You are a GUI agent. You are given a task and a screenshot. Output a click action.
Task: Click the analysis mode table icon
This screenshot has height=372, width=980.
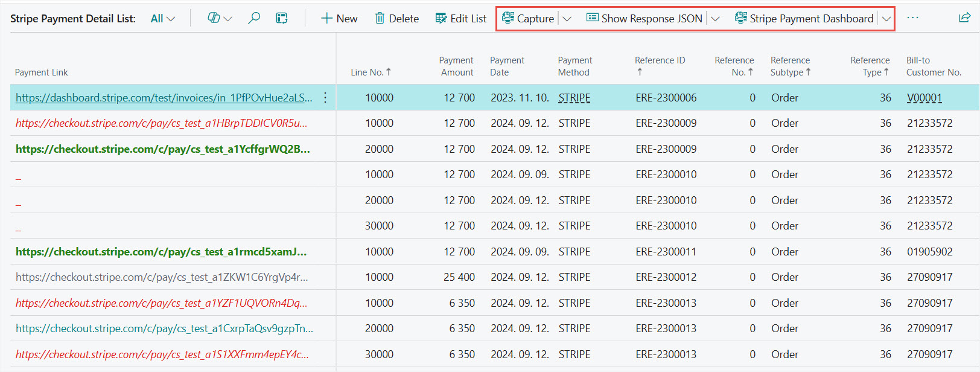pyautogui.click(x=282, y=18)
